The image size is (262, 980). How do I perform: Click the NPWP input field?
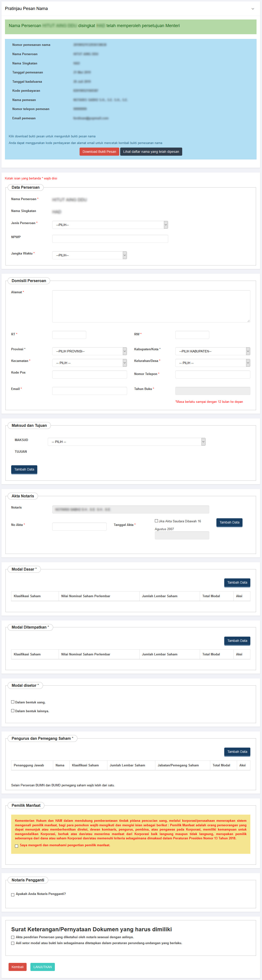click(110, 239)
